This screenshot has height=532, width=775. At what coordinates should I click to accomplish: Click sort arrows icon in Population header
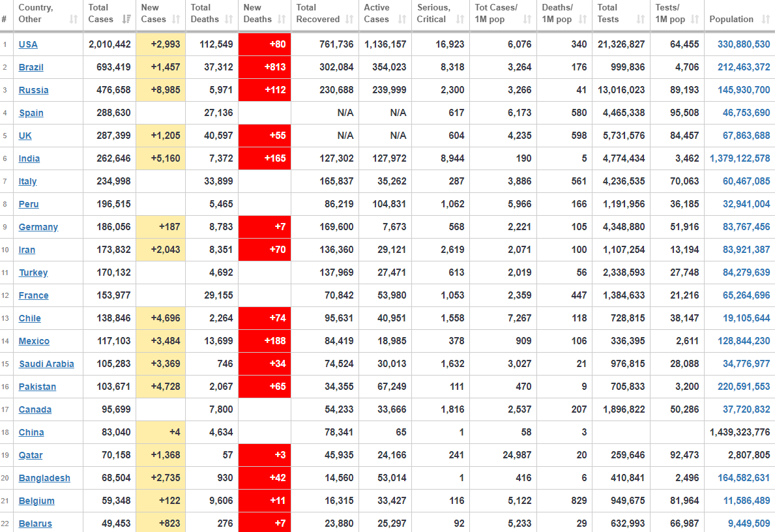click(764, 20)
